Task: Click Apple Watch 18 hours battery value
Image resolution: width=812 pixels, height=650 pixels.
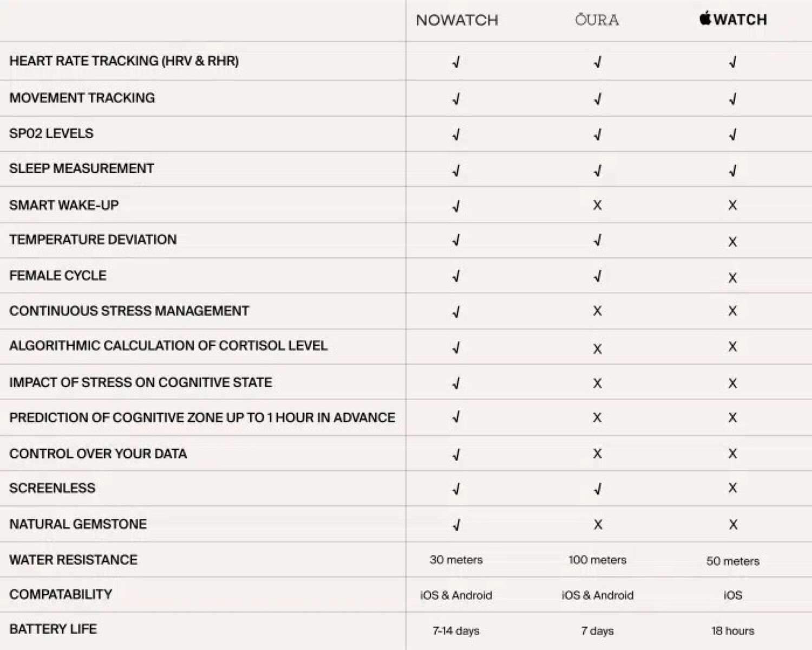Action: (732, 630)
